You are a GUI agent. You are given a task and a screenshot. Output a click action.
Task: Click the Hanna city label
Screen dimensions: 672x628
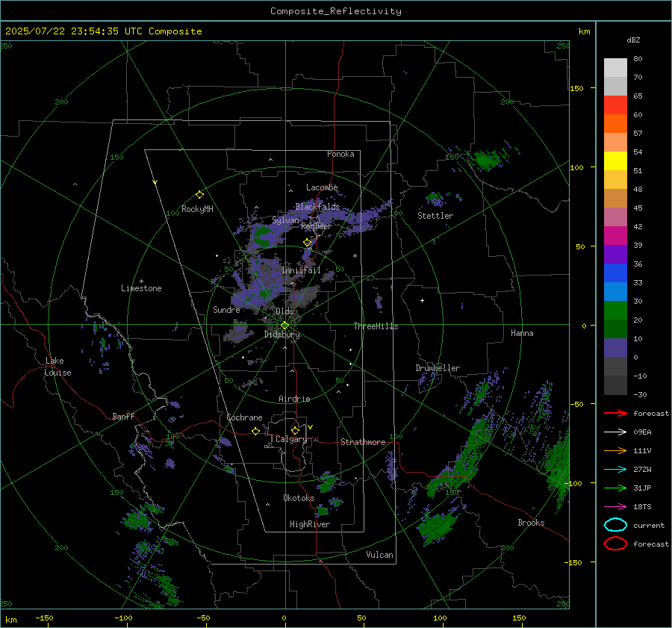point(522,333)
